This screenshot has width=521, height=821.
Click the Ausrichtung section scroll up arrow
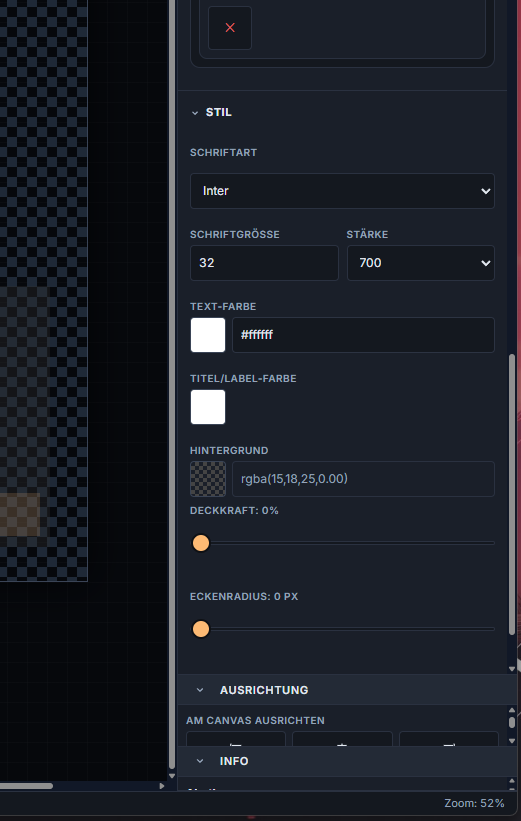(x=512, y=711)
